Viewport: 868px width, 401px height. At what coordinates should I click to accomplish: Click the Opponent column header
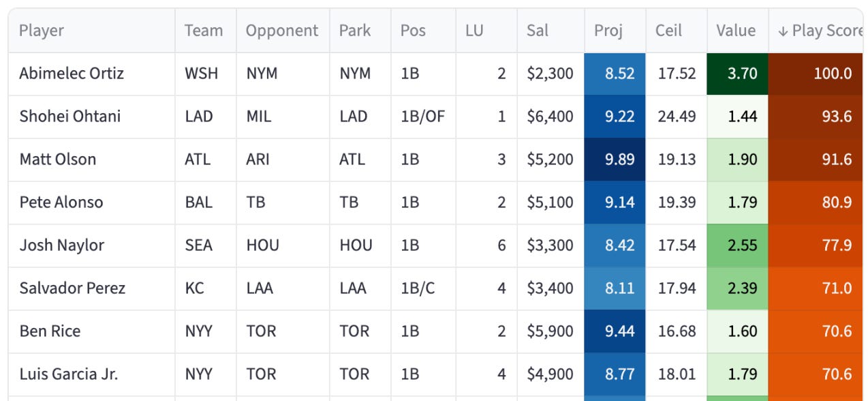(x=283, y=31)
